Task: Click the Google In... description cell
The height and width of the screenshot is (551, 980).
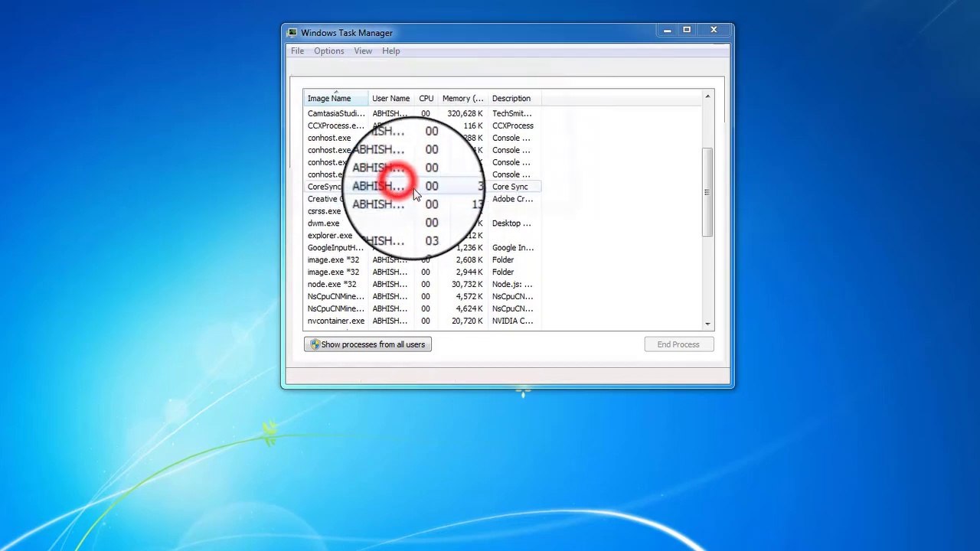Action: tap(513, 248)
